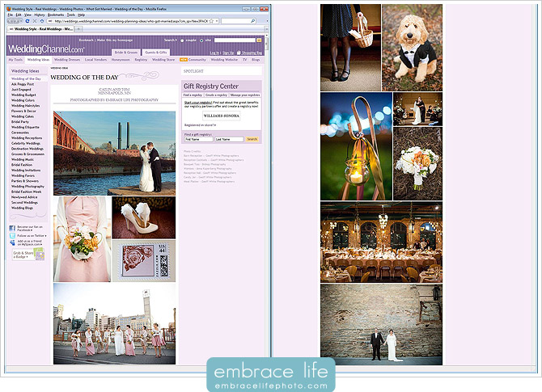
Task: Open My Tools nav item
Action: 15,60
